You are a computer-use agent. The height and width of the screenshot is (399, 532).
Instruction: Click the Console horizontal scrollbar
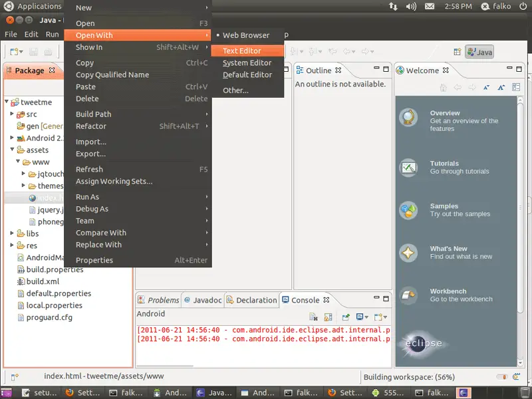click(165, 366)
